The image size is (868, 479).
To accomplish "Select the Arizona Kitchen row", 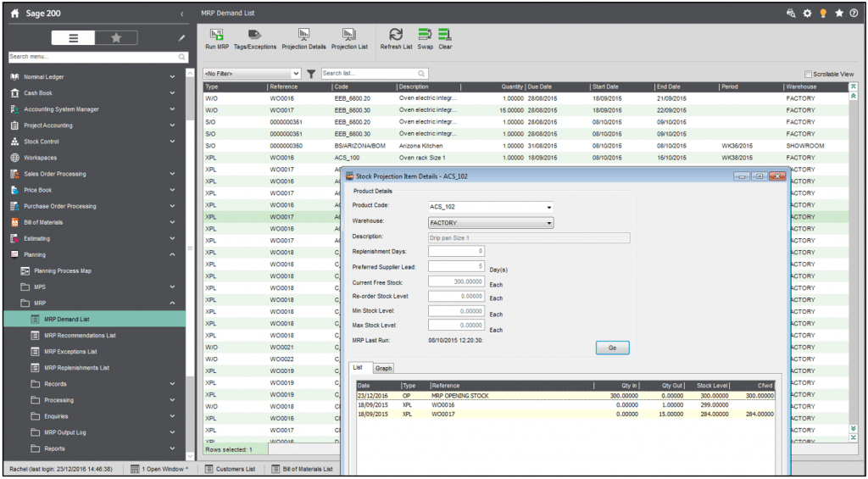I will [526, 146].
